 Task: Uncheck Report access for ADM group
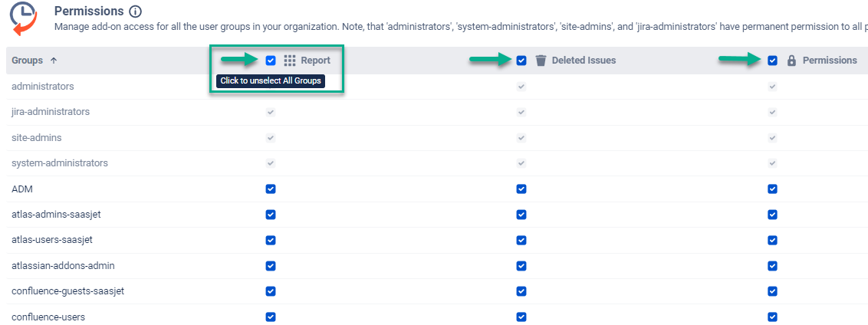pos(271,189)
